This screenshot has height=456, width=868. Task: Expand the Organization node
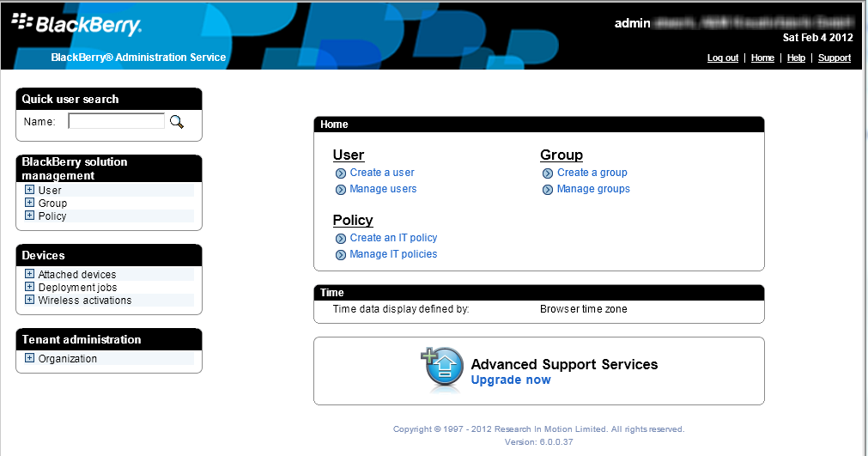tap(29, 358)
